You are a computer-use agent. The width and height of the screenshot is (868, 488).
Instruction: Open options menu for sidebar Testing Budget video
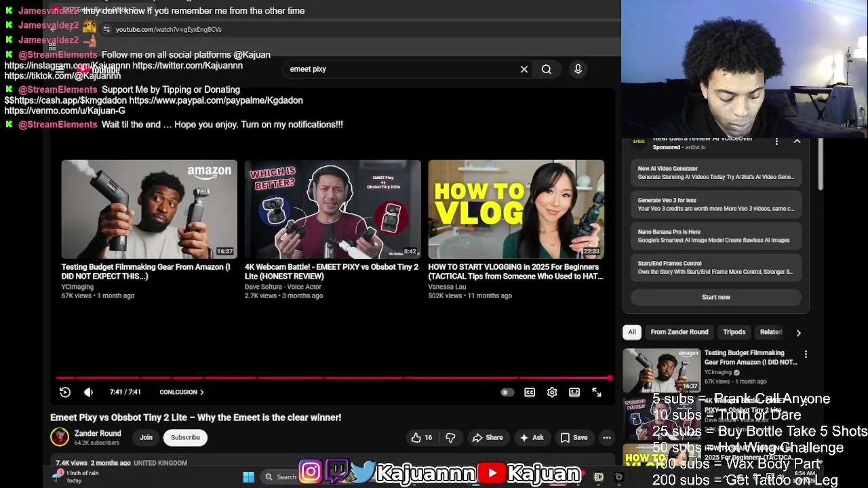click(806, 354)
